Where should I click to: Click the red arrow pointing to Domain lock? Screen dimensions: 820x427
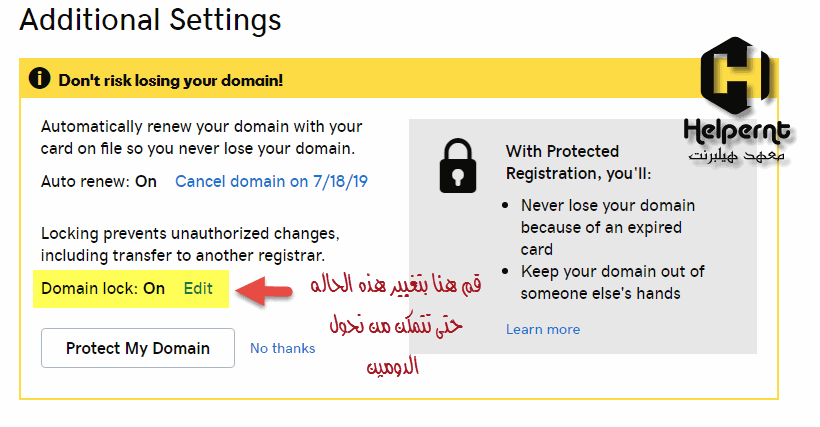(264, 291)
